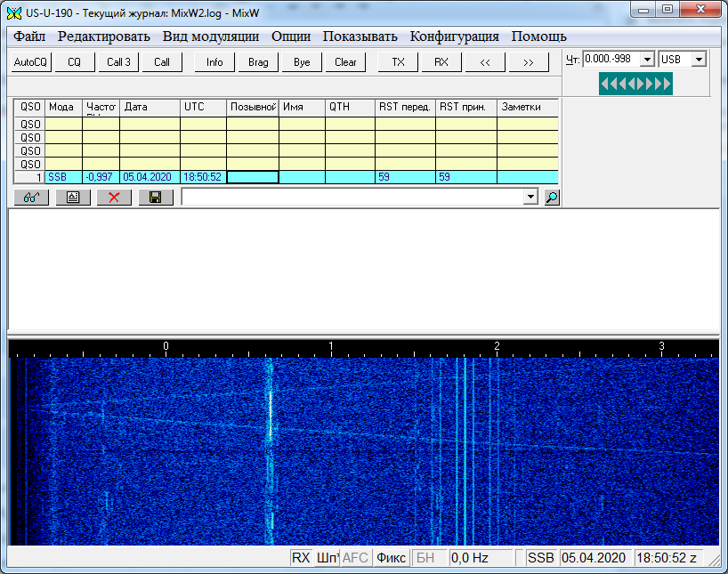Viewport: 728px width, 574px height.
Task: Open the frequency dropdown arrow next to 0.000.-998
Action: pyautogui.click(x=647, y=60)
